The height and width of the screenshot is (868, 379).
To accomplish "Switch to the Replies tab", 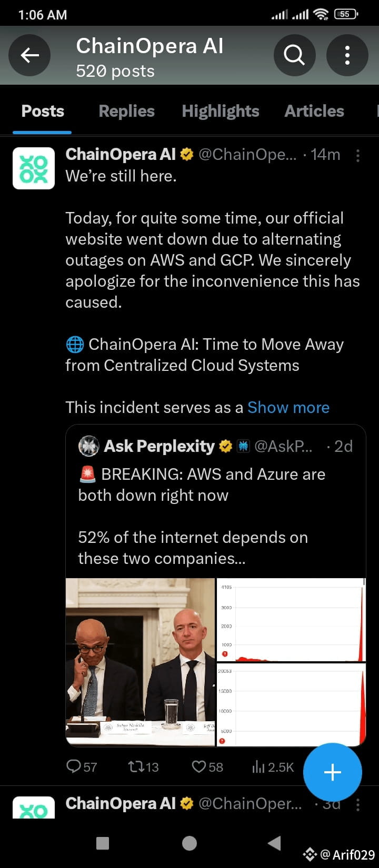I will click(126, 111).
